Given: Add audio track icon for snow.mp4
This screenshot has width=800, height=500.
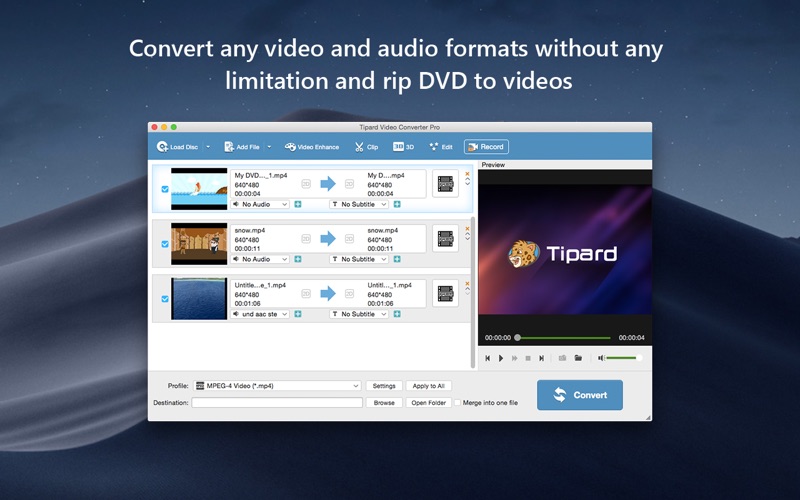Looking at the screenshot, I should pyautogui.click(x=298, y=259).
